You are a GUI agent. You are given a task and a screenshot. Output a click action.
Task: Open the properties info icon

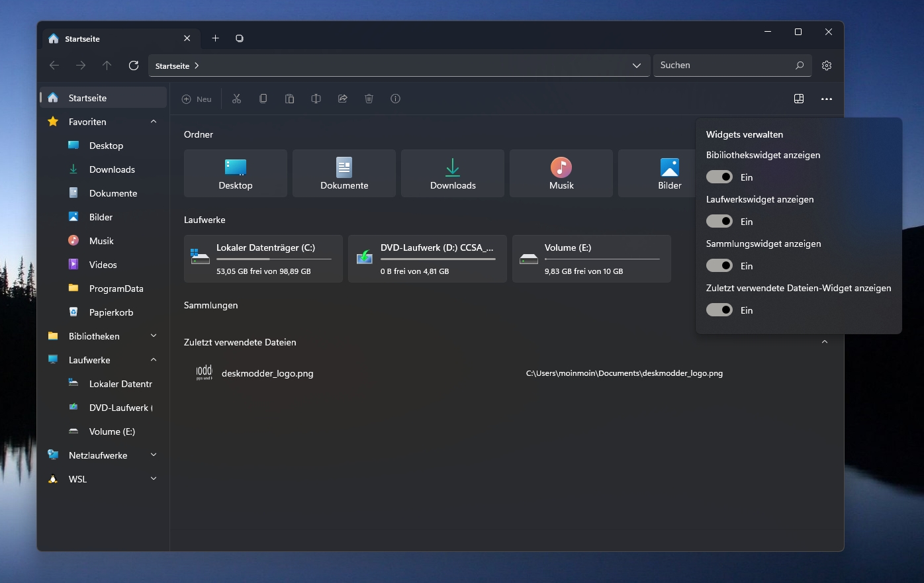coord(395,99)
